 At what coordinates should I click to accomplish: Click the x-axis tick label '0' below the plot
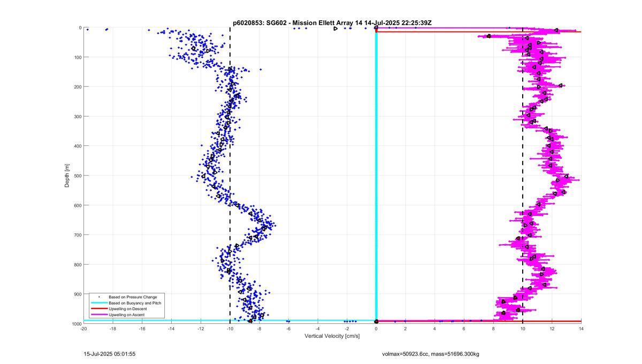tap(376, 329)
